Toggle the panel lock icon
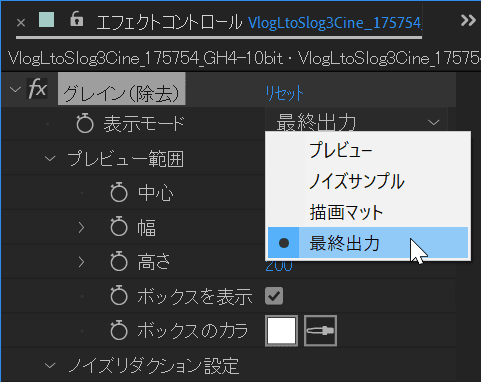 pos(77,18)
